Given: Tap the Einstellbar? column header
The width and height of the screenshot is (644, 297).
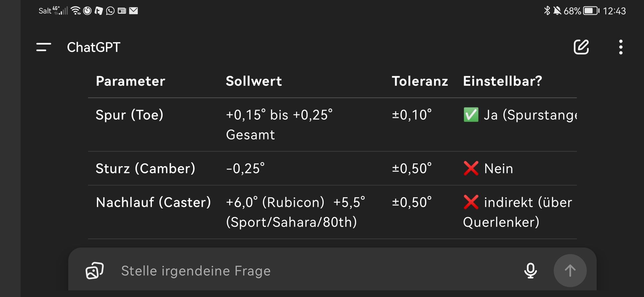Looking at the screenshot, I should tap(502, 81).
